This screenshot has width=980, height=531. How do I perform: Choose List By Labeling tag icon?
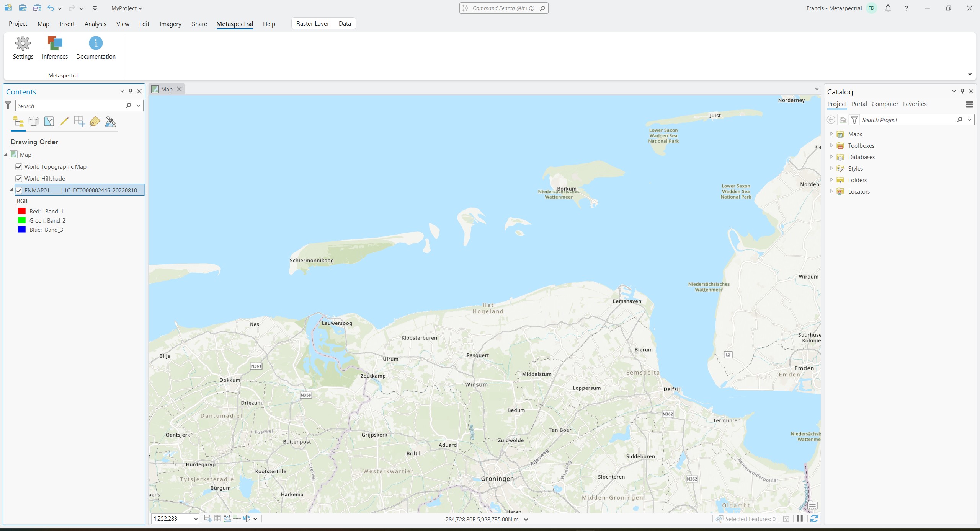tap(95, 122)
